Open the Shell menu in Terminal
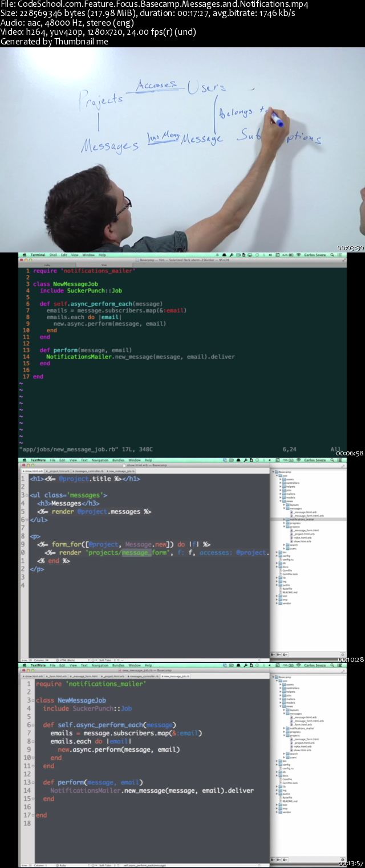 coord(53,255)
